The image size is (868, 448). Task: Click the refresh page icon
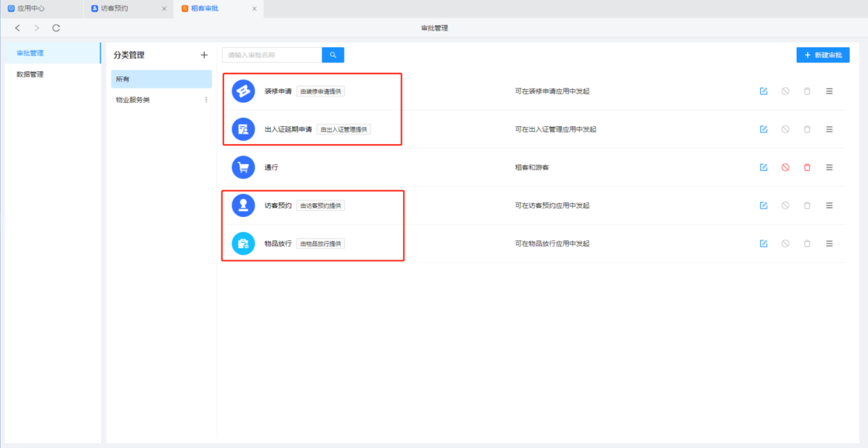(x=56, y=28)
